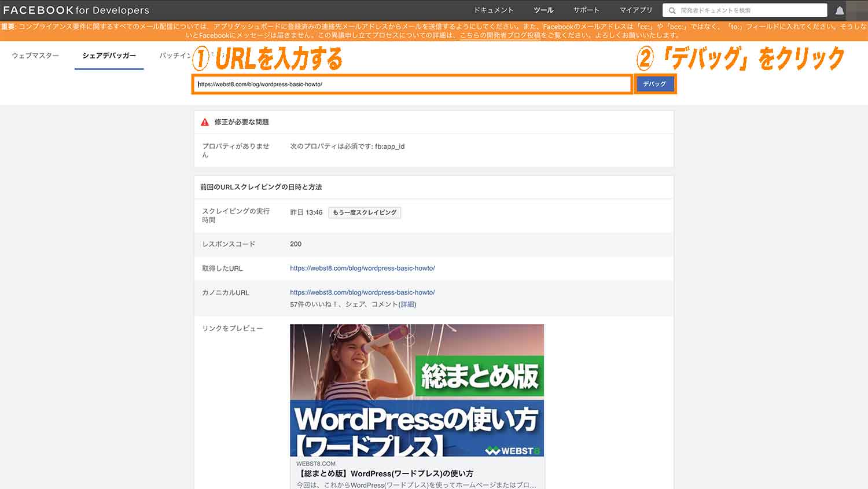Open the ツール menu
The height and width of the screenshot is (489, 868).
[543, 10]
